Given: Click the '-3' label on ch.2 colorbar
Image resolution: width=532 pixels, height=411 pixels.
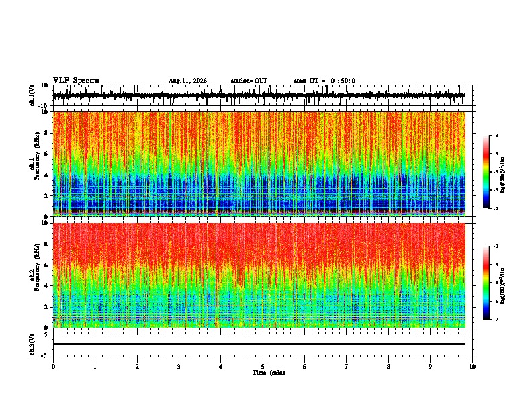Looking at the screenshot, I should tap(496, 246).
